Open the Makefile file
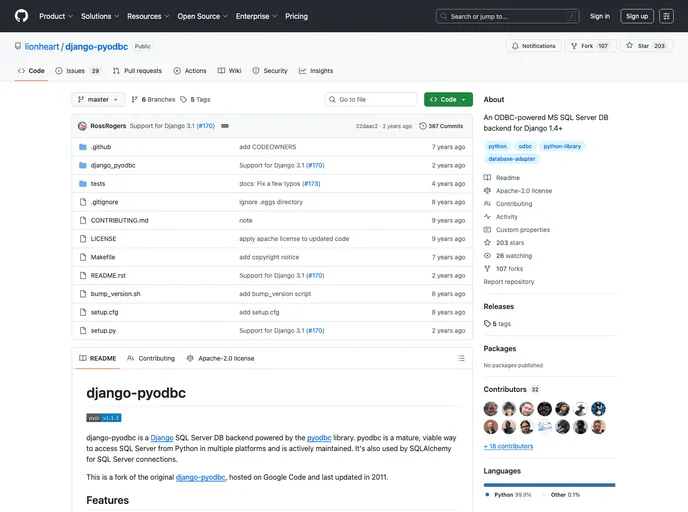The height and width of the screenshot is (512, 688). (103, 257)
